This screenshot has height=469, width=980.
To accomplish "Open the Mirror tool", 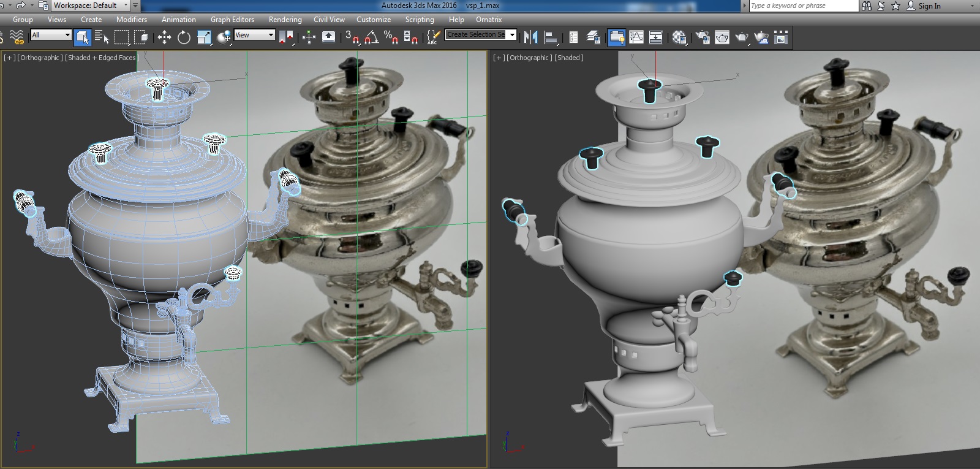I will (x=530, y=37).
